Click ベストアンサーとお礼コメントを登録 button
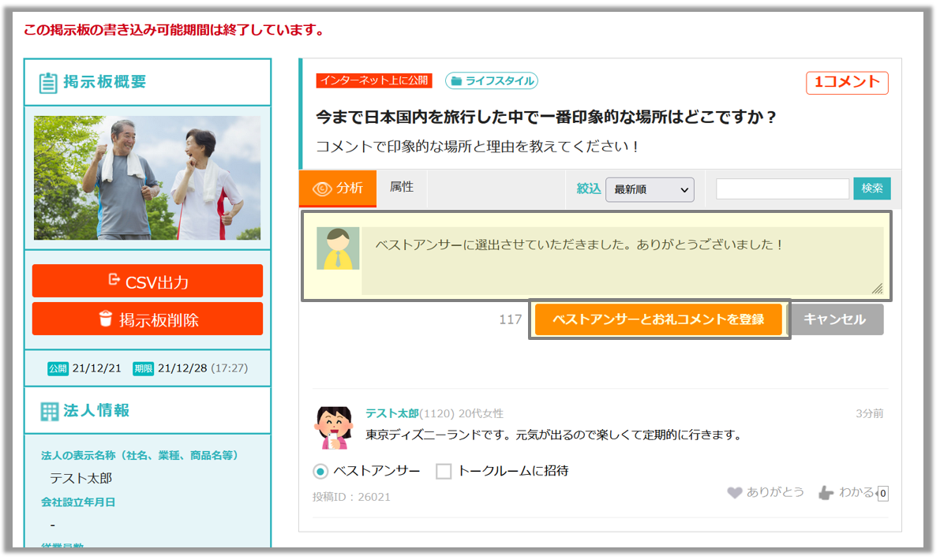 coord(658,319)
